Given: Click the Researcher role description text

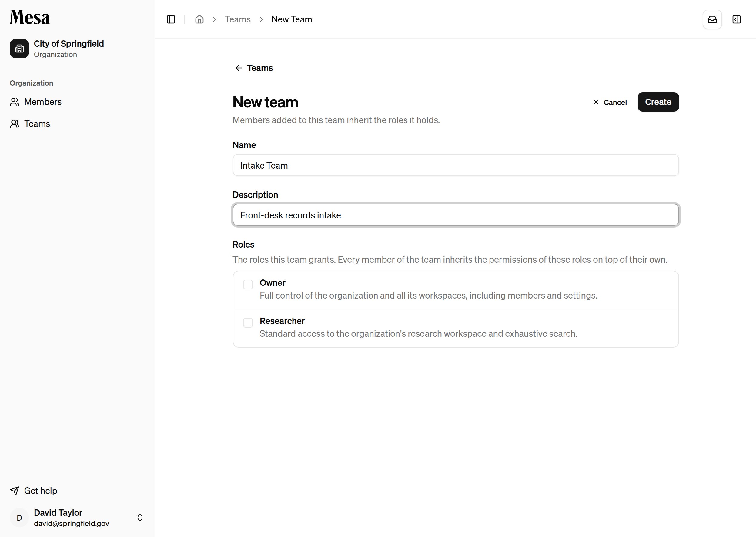Looking at the screenshot, I should coord(418,334).
